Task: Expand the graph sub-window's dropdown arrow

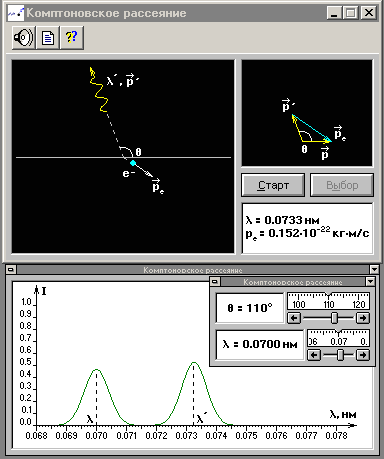Action: click(374, 269)
